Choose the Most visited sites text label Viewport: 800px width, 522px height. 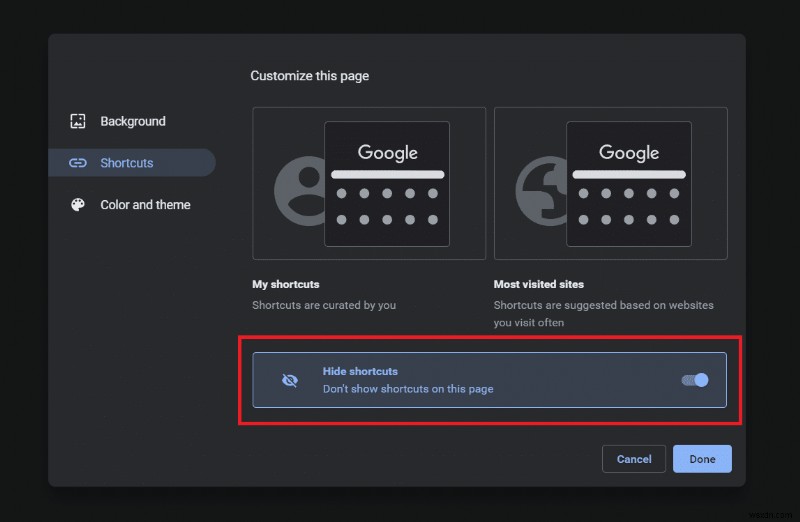[539, 284]
